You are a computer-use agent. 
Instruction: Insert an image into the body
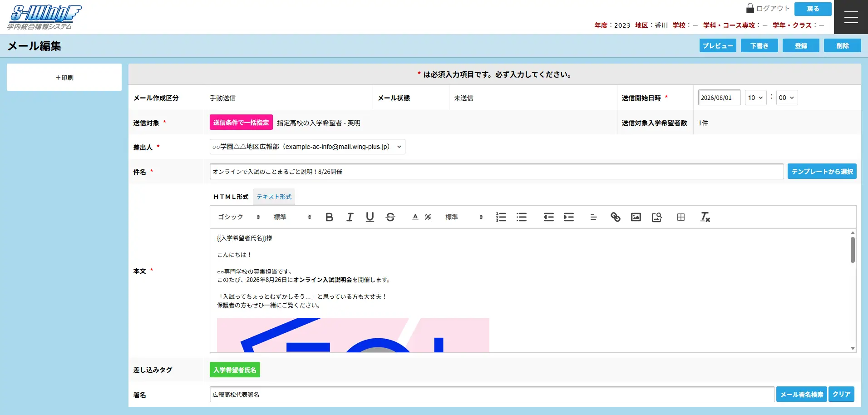(636, 217)
